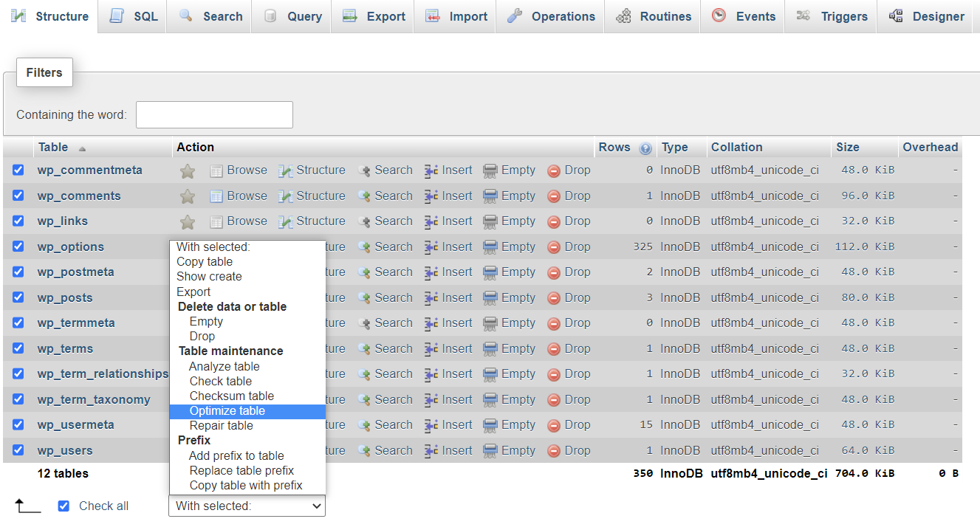The height and width of the screenshot is (530, 980).
Task: Drop the wp_terms table
Action: point(578,348)
